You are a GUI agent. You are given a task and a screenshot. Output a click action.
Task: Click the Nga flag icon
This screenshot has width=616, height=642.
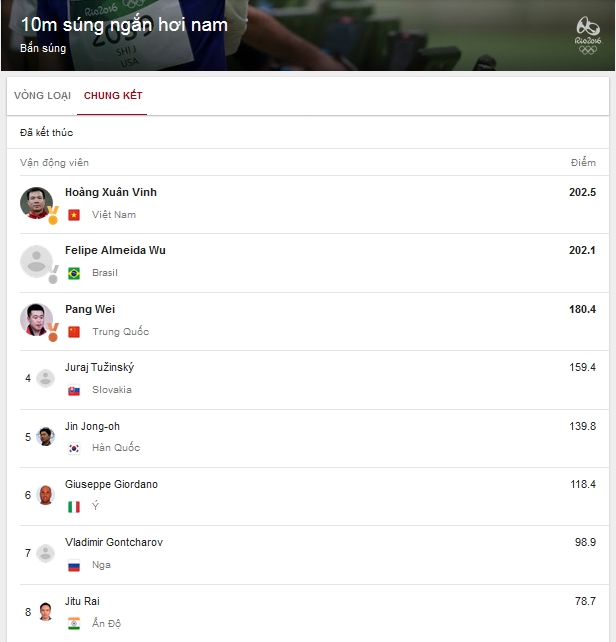point(74,565)
